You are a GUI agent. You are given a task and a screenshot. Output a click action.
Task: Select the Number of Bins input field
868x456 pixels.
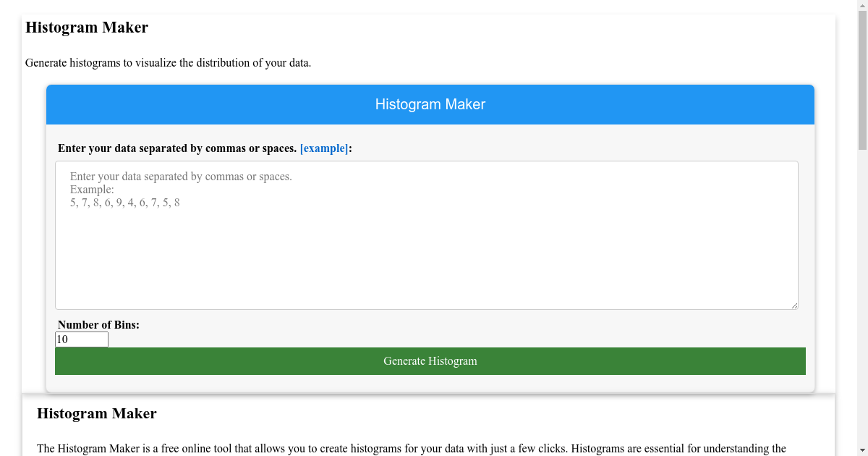click(x=81, y=339)
